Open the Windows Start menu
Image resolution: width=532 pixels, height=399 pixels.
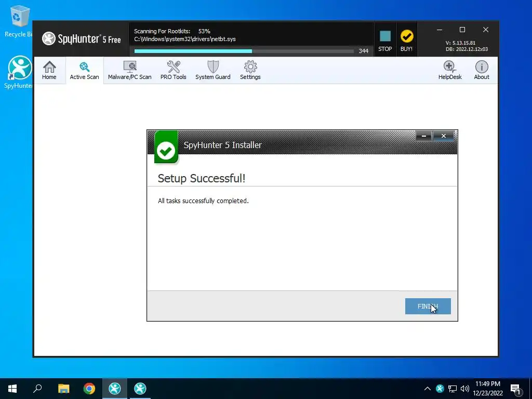click(12, 389)
